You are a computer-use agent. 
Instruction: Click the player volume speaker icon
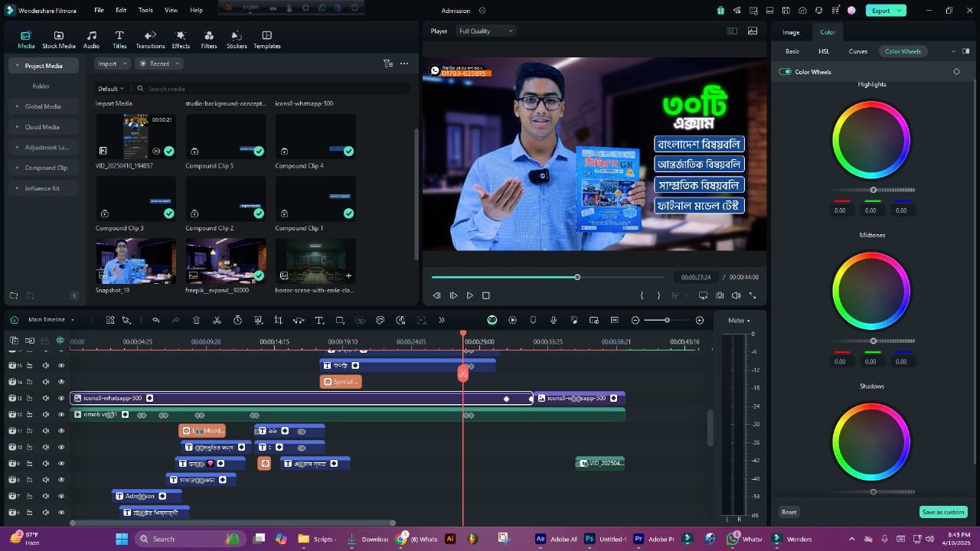(736, 295)
